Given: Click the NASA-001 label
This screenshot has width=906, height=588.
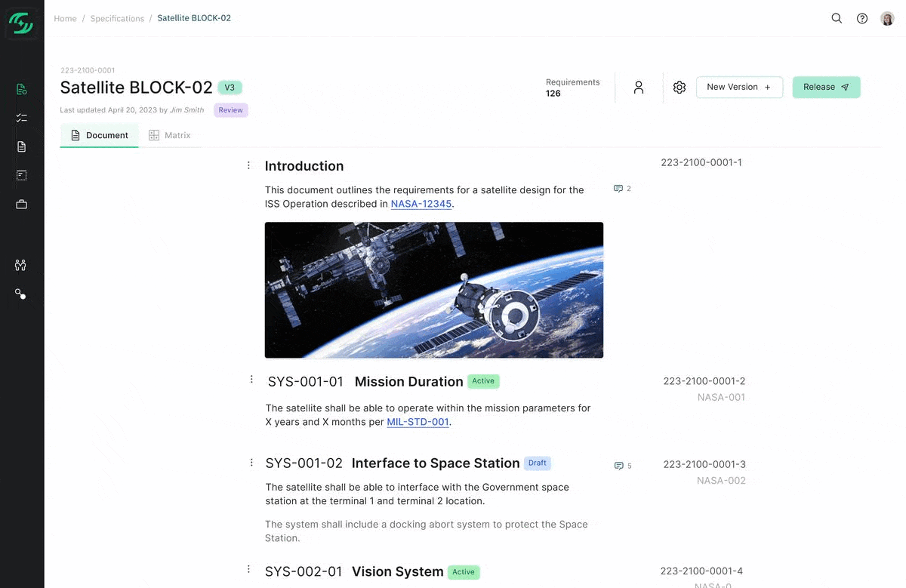Looking at the screenshot, I should pyautogui.click(x=721, y=397).
